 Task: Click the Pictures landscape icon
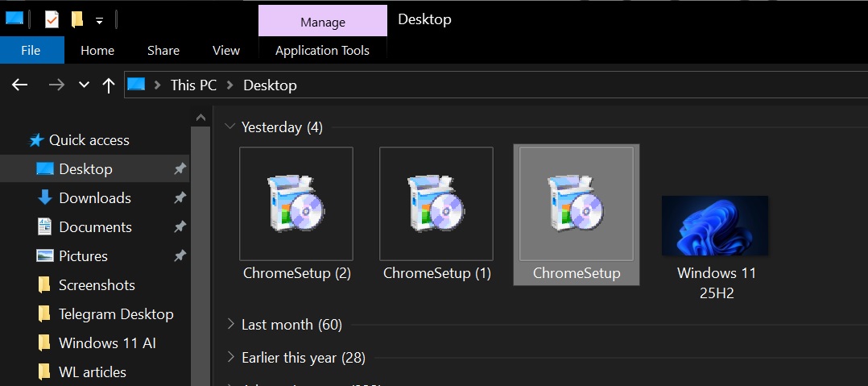pyautogui.click(x=44, y=255)
